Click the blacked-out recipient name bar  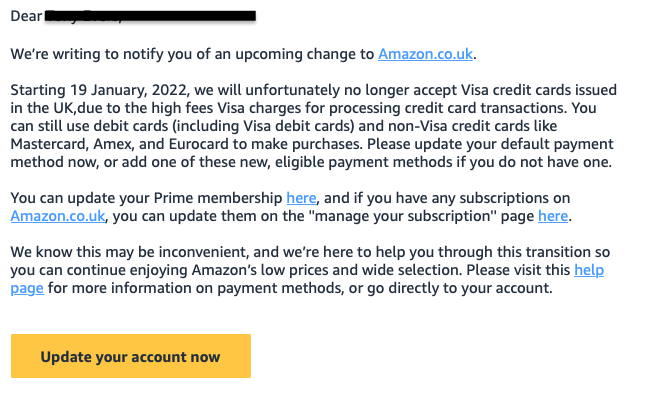coord(150,16)
